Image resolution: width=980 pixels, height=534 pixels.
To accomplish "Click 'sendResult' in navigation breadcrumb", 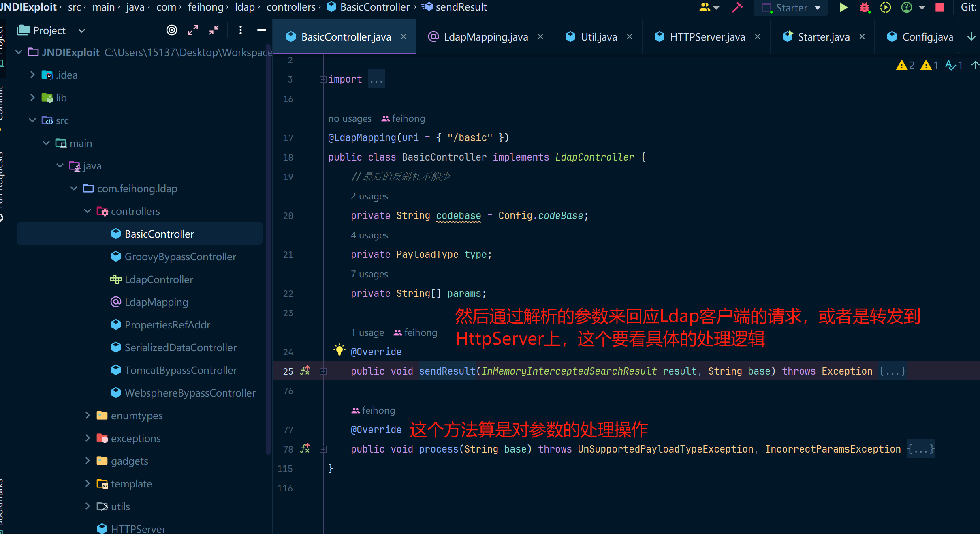I will [461, 7].
